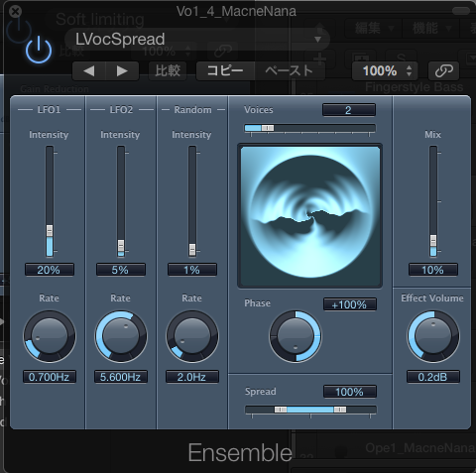
Task: Toggle the Ensemble plugin power button
Action: coord(39,51)
